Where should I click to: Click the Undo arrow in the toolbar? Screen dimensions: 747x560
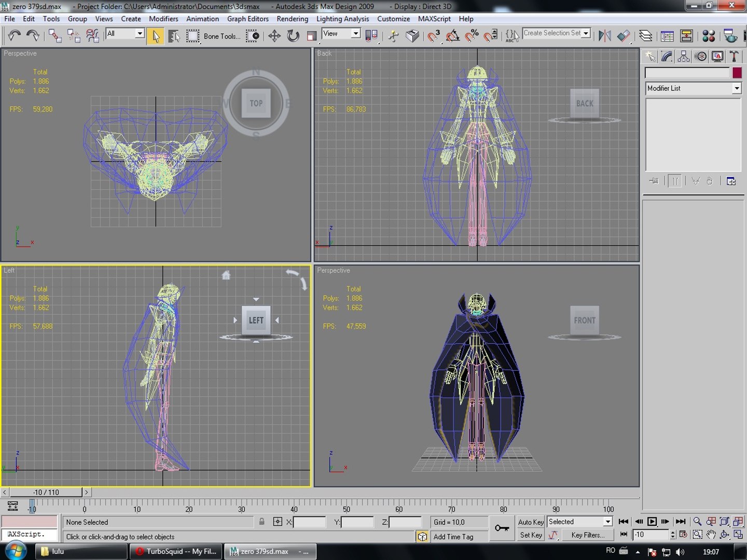(14, 35)
